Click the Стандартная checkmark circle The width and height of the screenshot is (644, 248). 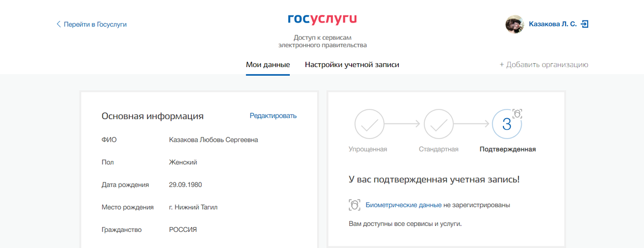[x=439, y=125]
